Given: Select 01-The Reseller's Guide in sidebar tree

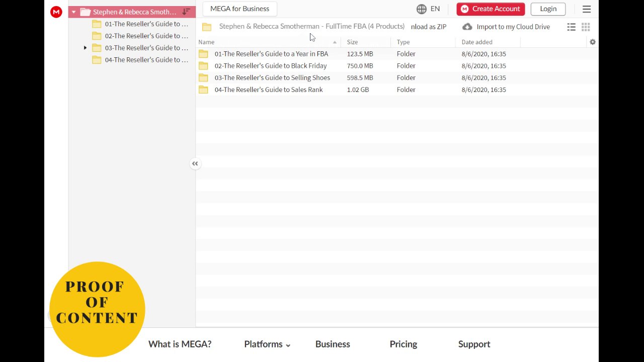Looking at the screenshot, I should [146, 24].
